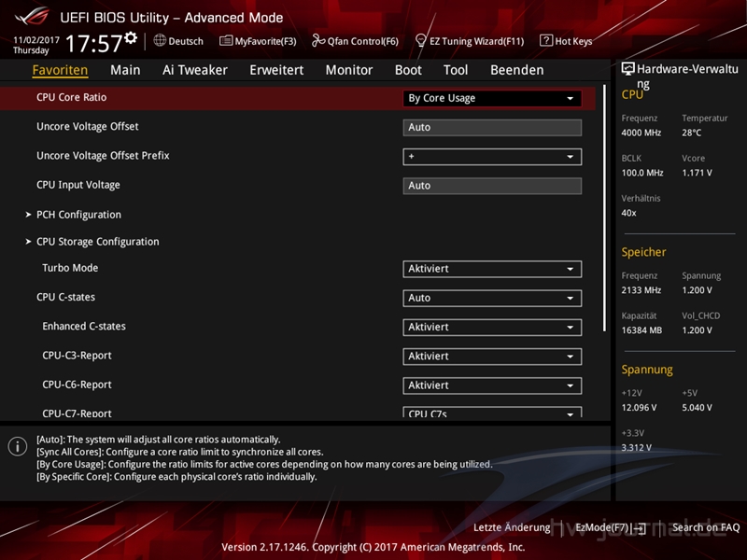
Task: Open MyFavorite(F3) list icon
Action: coord(226,41)
